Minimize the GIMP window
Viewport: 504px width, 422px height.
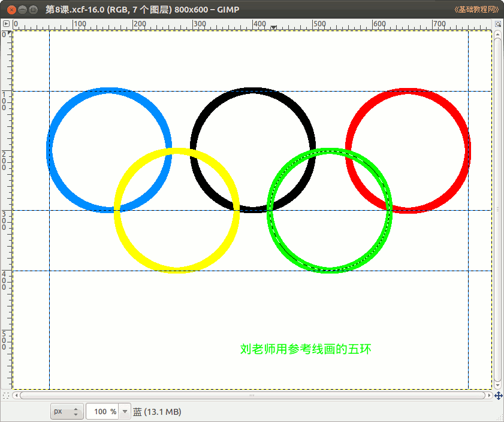click(22, 10)
